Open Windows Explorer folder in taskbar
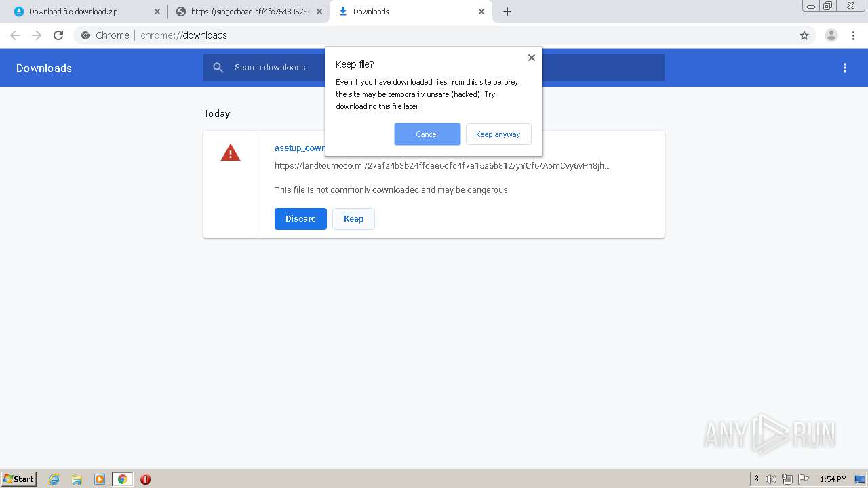The image size is (868, 488). coord(77,479)
